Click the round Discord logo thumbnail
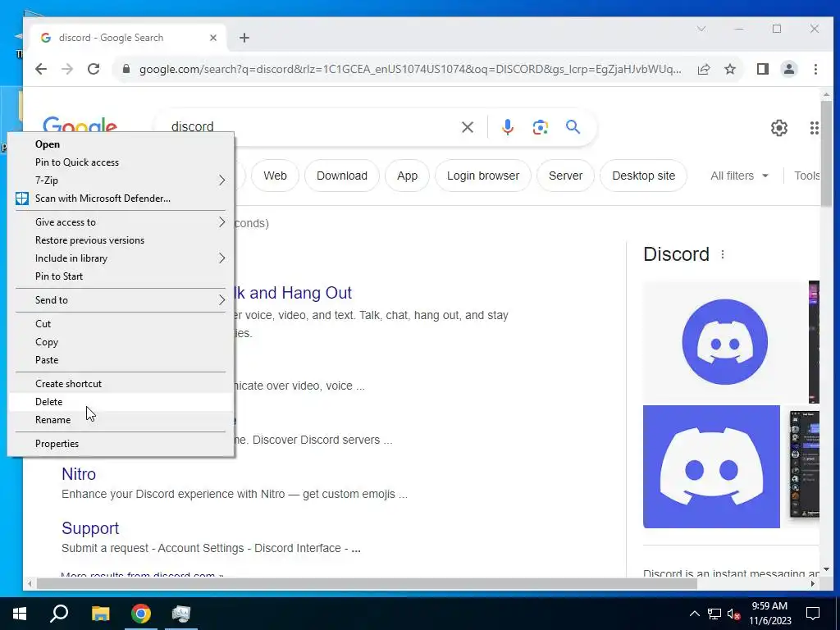This screenshot has height=630, width=840. 725,342
